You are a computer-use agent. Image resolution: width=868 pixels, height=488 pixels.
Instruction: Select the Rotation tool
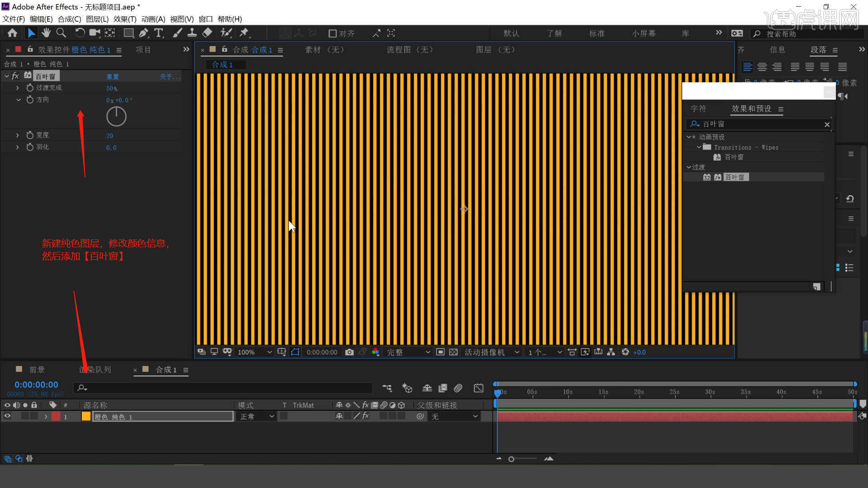tap(80, 33)
